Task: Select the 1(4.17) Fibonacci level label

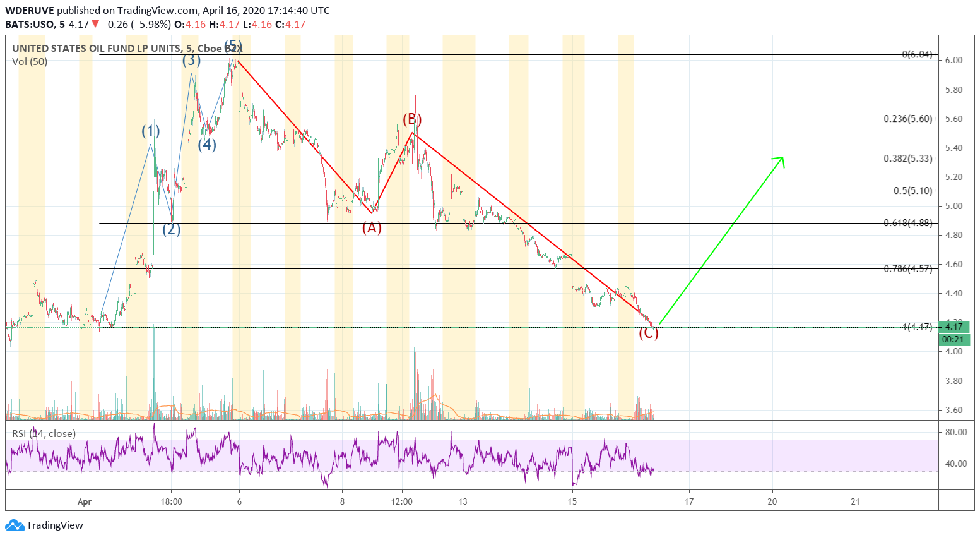Action: point(918,327)
